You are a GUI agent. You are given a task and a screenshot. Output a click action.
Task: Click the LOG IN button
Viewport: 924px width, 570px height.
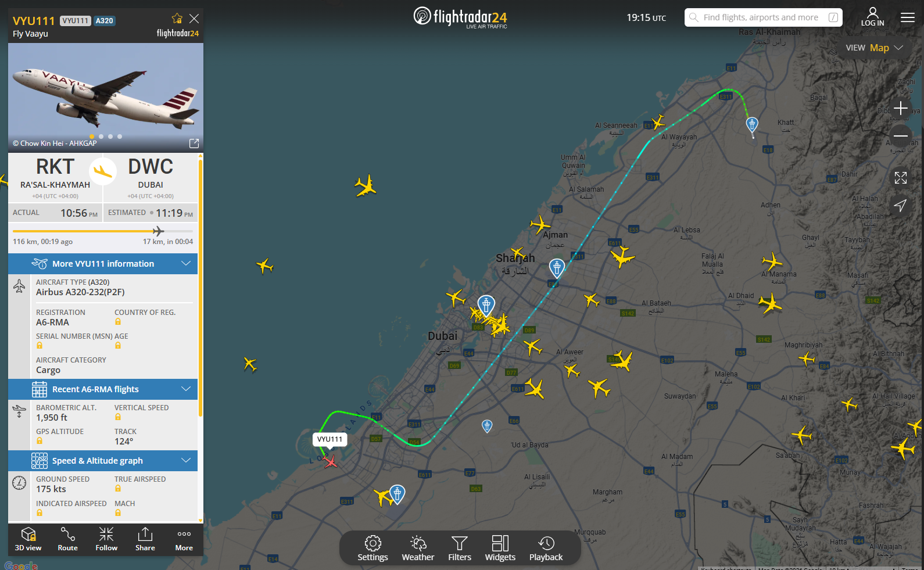click(x=872, y=17)
